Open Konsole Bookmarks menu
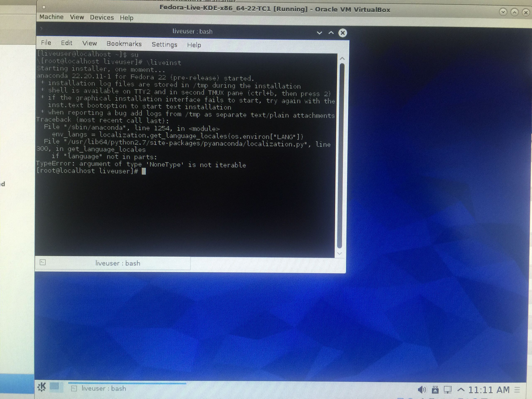Screen dimensions: 532x399 [124, 44]
